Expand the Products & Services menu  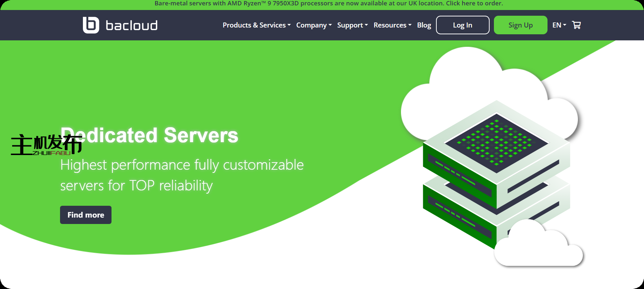point(256,25)
